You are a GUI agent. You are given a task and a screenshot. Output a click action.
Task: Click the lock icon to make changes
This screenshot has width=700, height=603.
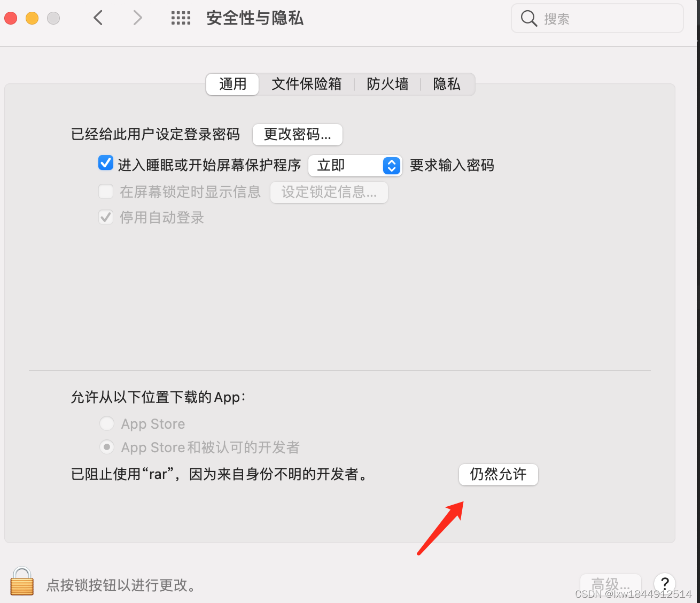(22, 582)
